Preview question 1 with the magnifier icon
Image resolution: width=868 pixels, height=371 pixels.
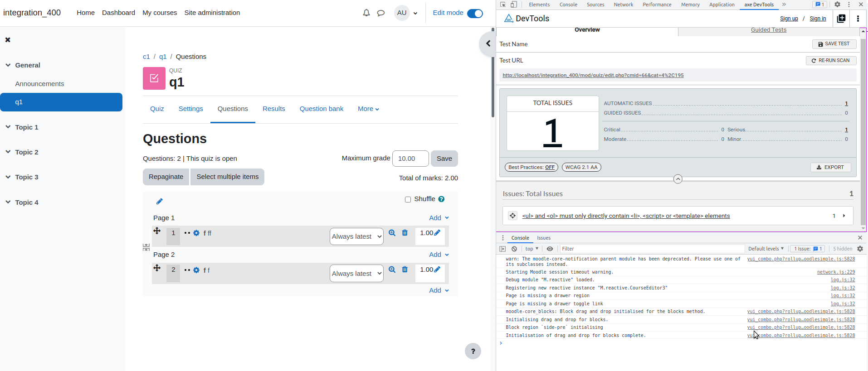coord(392,233)
